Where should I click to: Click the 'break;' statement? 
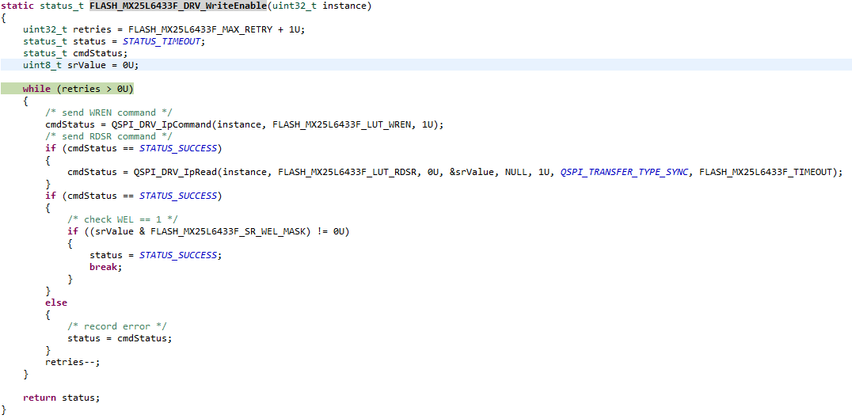(x=106, y=267)
